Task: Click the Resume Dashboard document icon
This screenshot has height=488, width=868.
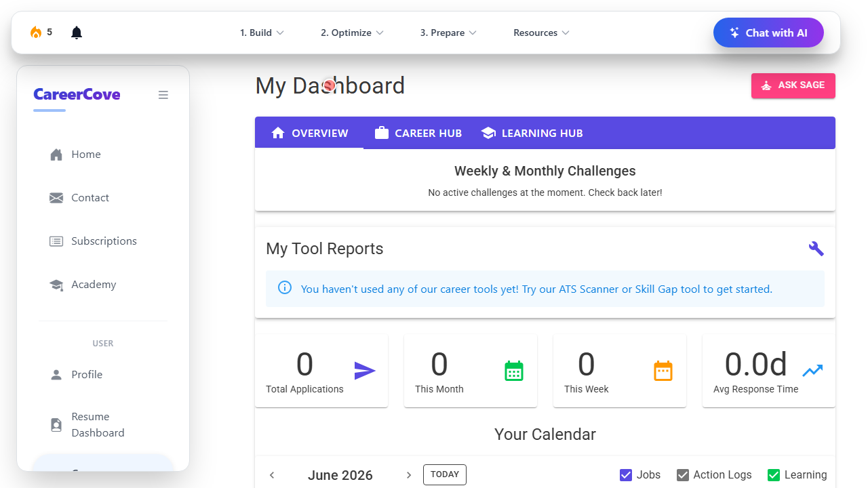Action: pyautogui.click(x=56, y=425)
